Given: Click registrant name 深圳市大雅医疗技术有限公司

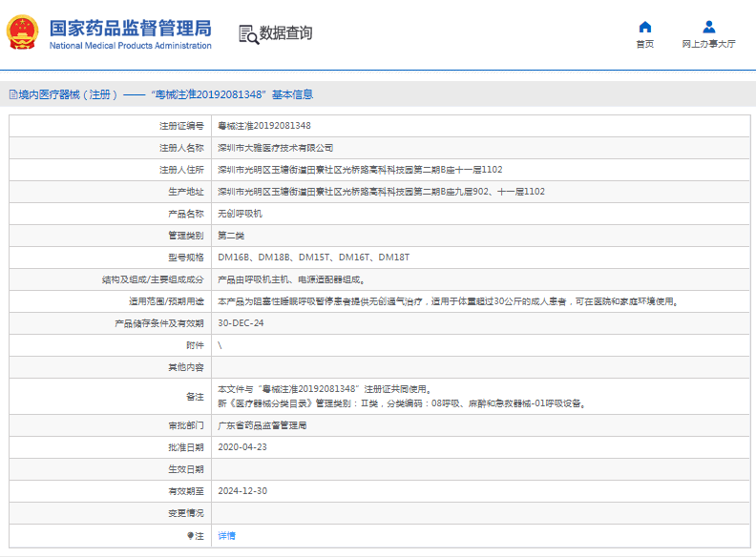Looking at the screenshot, I should [x=276, y=148].
